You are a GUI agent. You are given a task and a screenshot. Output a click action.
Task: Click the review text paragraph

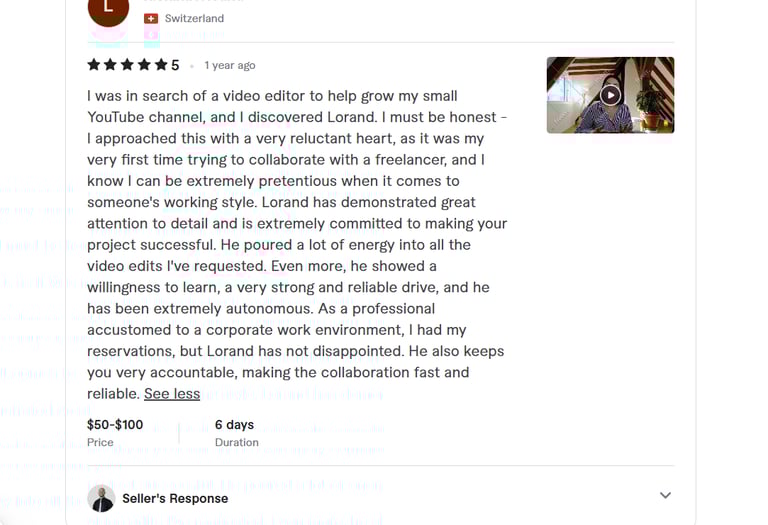[295, 245]
